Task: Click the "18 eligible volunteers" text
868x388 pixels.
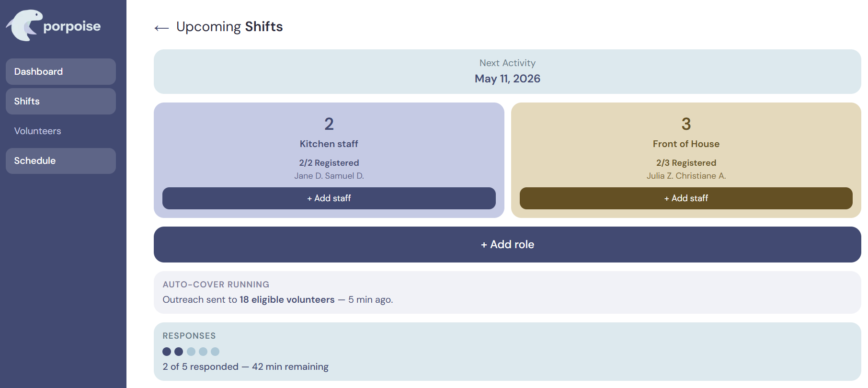Action: tap(287, 300)
